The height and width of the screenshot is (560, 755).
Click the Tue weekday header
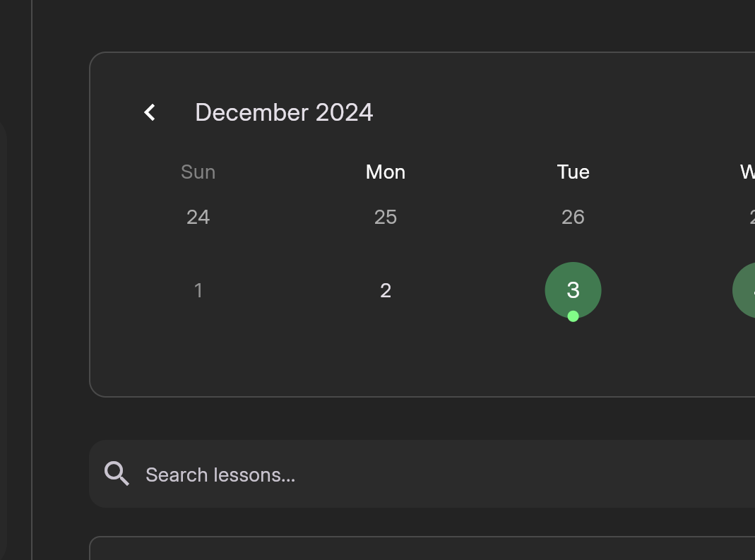pos(573,172)
